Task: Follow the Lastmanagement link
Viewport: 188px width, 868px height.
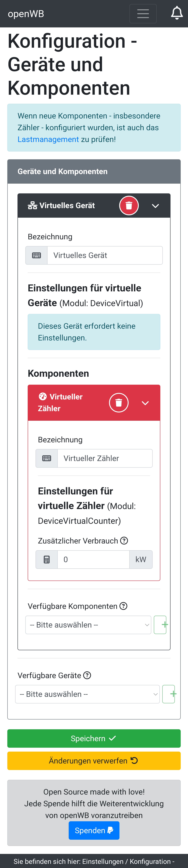Action: click(x=48, y=139)
